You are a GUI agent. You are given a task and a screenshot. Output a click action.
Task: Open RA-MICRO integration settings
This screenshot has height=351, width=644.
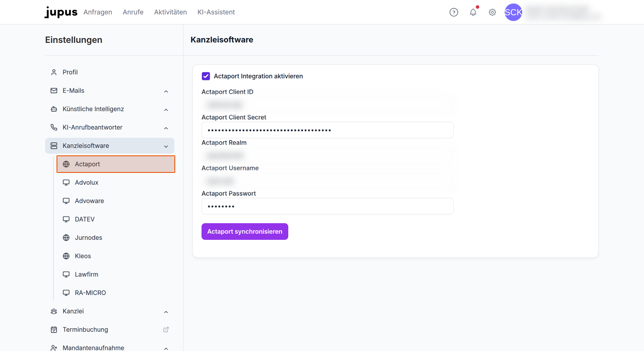coord(116,293)
